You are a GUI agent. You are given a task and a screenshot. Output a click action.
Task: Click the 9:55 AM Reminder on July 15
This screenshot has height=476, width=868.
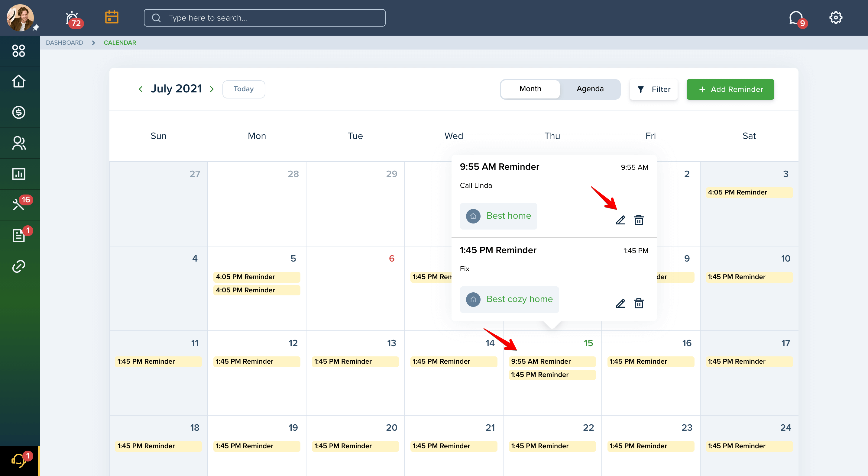(x=552, y=362)
